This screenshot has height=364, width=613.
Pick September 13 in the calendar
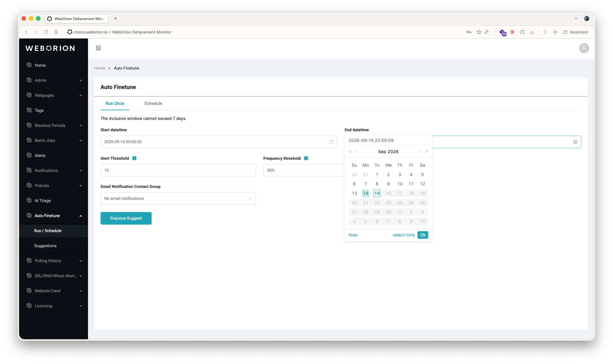(354, 193)
